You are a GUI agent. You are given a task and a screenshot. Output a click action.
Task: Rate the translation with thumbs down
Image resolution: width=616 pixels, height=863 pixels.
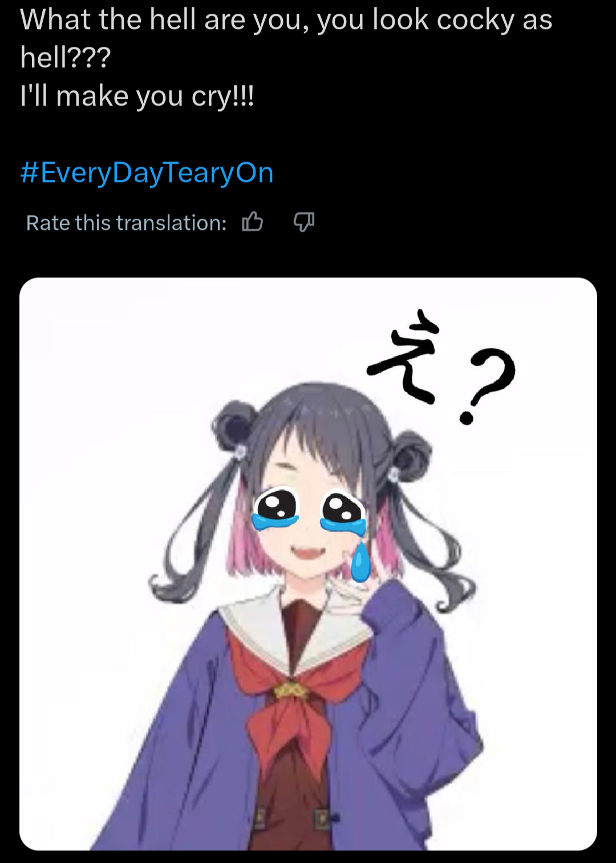(x=304, y=222)
